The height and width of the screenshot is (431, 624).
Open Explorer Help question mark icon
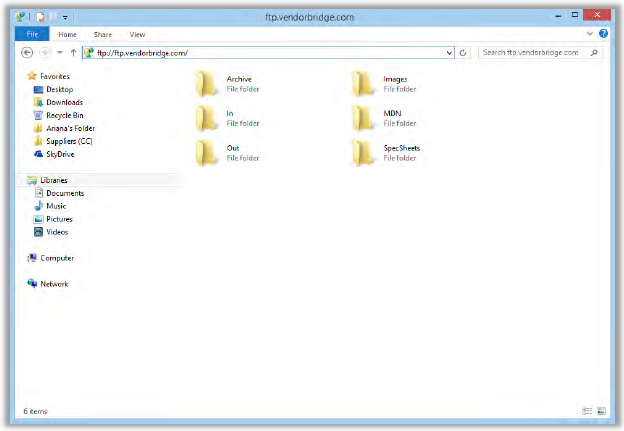pos(603,34)
